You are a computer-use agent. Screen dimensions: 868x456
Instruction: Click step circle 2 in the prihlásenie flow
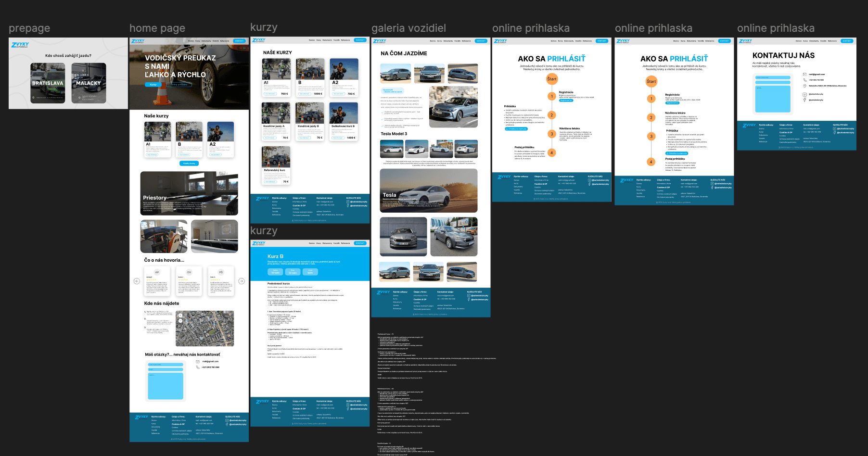pos(552,114)
